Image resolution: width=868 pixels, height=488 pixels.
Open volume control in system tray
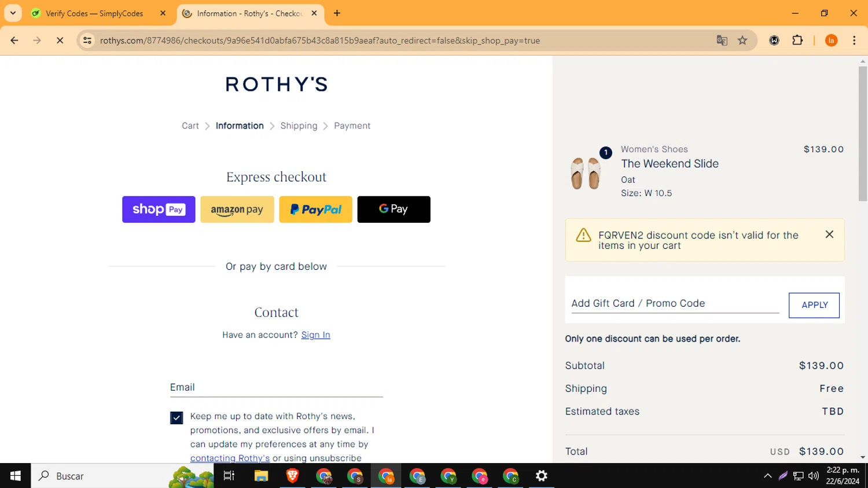point(814,476)
